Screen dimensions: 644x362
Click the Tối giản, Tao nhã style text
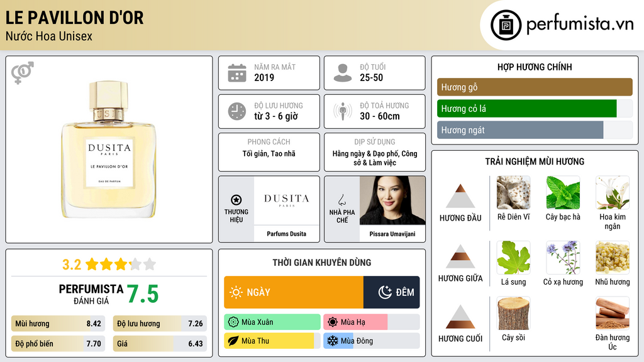(269, 154)
